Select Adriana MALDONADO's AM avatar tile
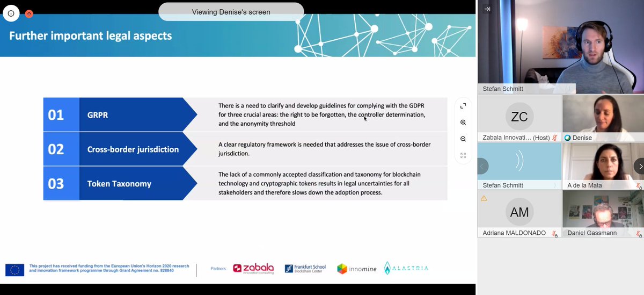The image size is (644, 295). click(x=519, y=214)
